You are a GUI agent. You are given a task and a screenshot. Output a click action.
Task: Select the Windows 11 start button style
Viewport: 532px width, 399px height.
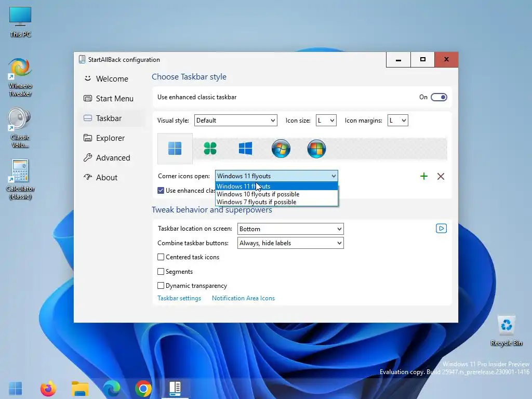(x=175, y=149)
